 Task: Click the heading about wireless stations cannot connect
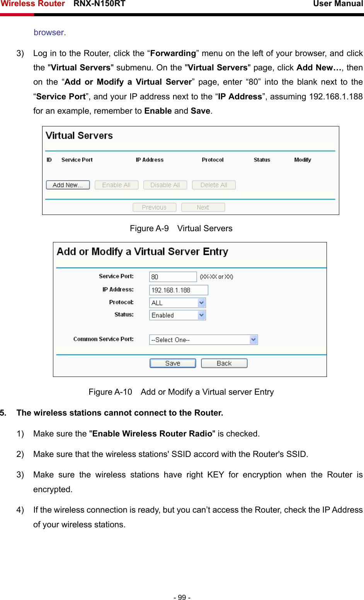click(120, 413)
